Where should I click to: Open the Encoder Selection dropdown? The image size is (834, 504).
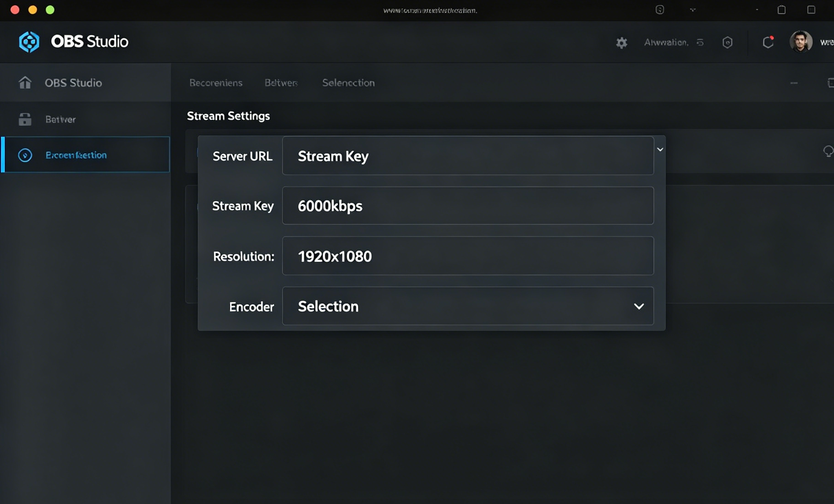[x=468, y=306]
